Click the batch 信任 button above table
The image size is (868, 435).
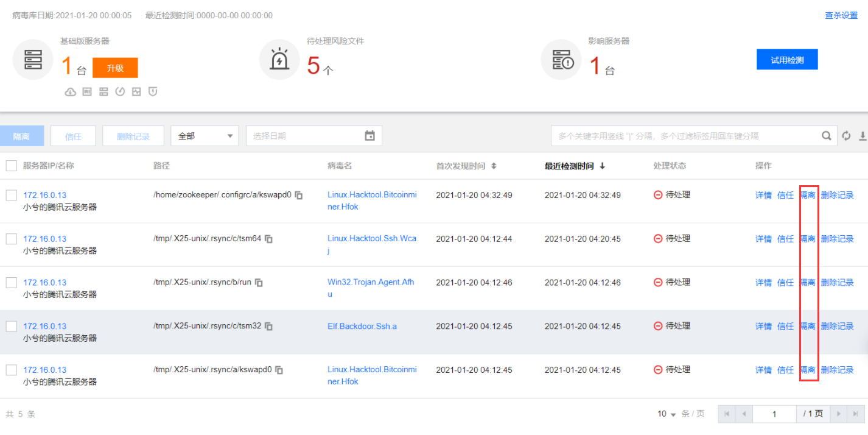click(x=73, y=136)
